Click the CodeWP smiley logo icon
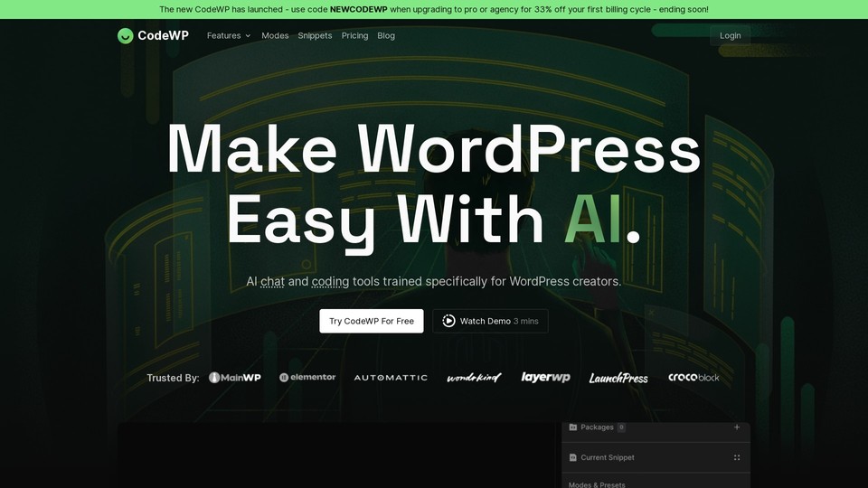Screen dimensions: 868x488 (126, 36)
